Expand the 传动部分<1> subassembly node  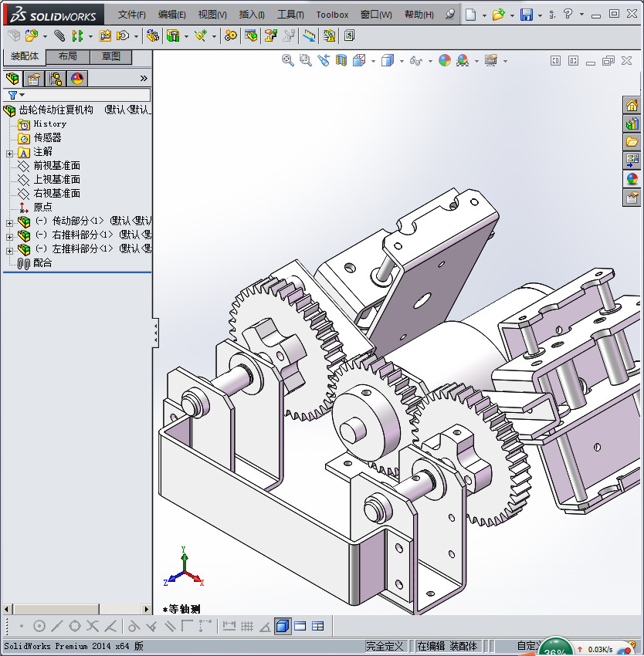[x=9, y=223]
